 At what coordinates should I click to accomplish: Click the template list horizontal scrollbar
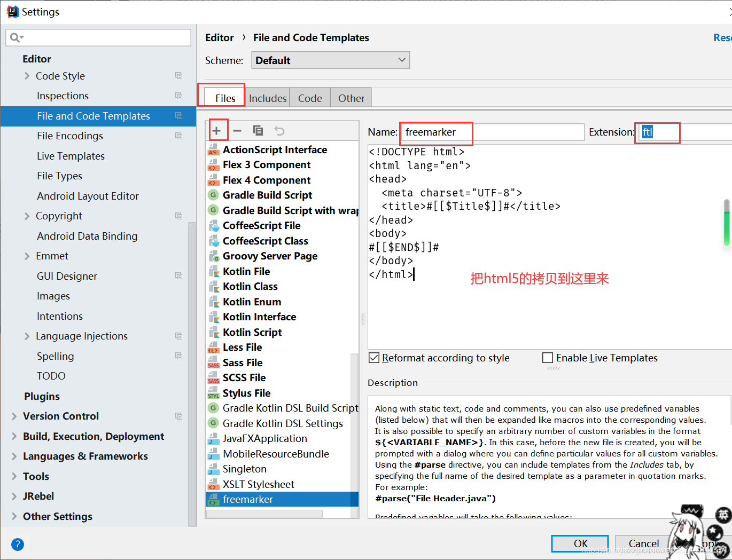[264, 514]
